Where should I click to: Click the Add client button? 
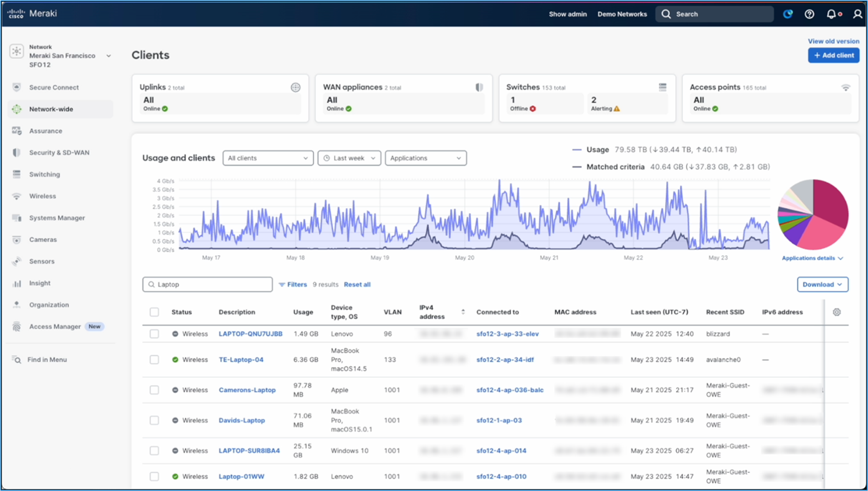833,55
